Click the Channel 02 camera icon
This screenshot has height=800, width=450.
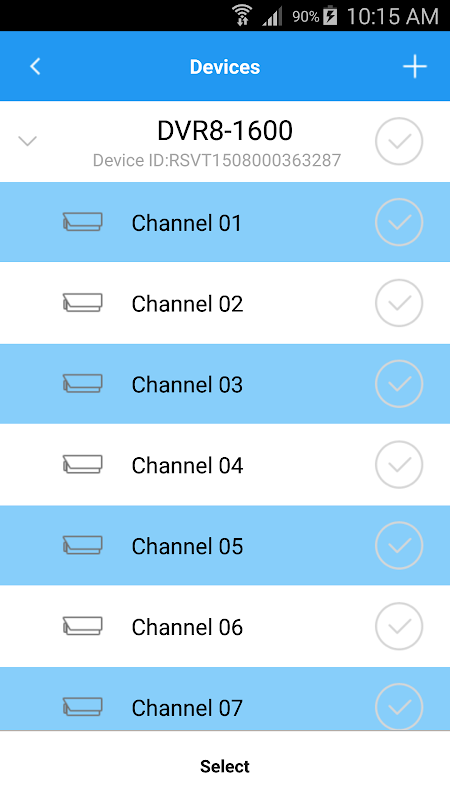(83, 303)
